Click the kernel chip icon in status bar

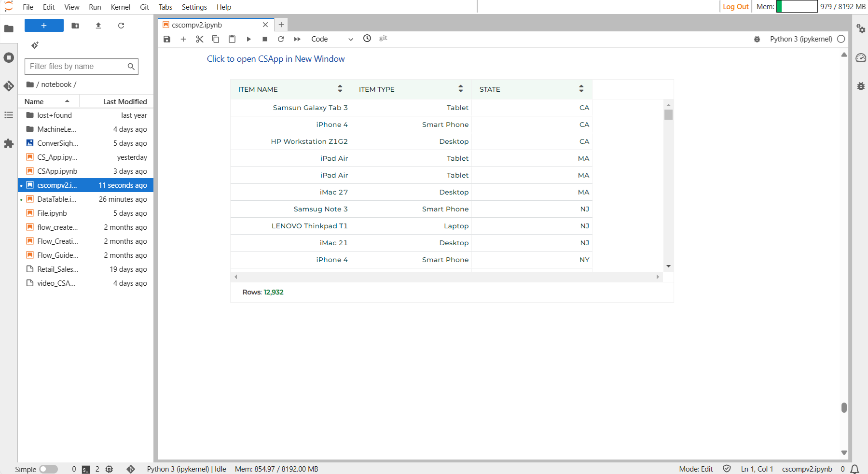pos(110,469)
